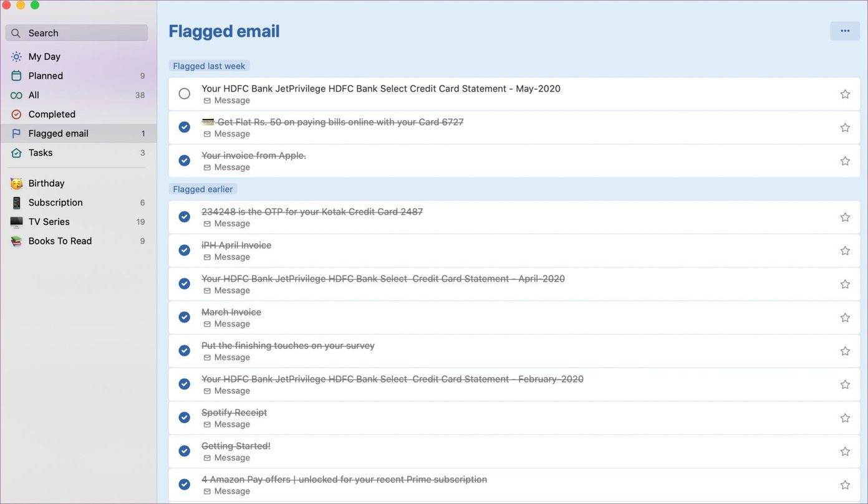Click the Planned calendar icon in sidebar
This screenshot has height=504, width=868.
pos(16,76)
